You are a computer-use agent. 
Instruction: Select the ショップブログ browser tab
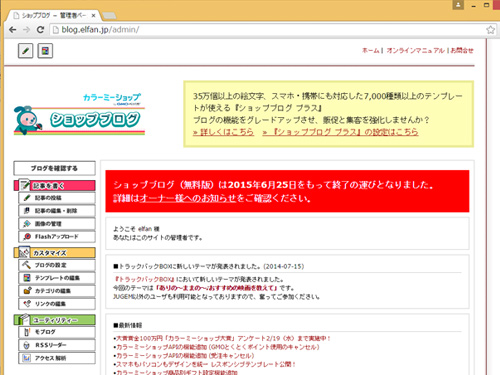point(53,15)
